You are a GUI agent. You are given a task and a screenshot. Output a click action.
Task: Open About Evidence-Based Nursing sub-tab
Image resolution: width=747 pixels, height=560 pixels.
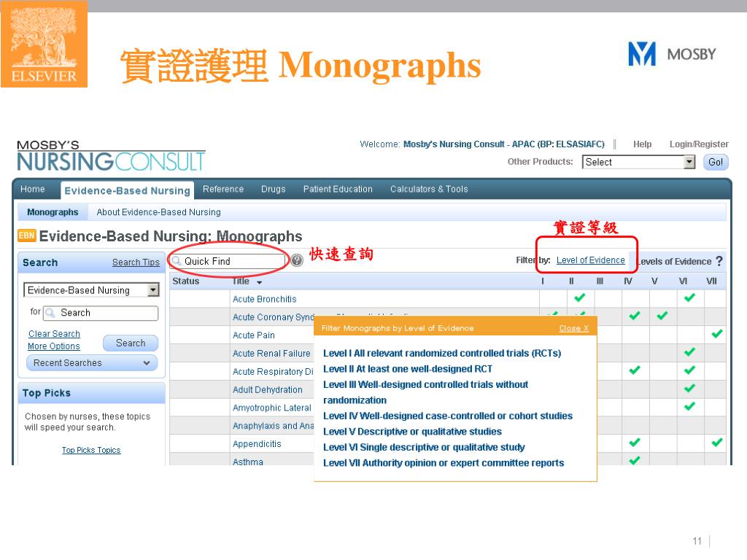(x=158, y=212)
